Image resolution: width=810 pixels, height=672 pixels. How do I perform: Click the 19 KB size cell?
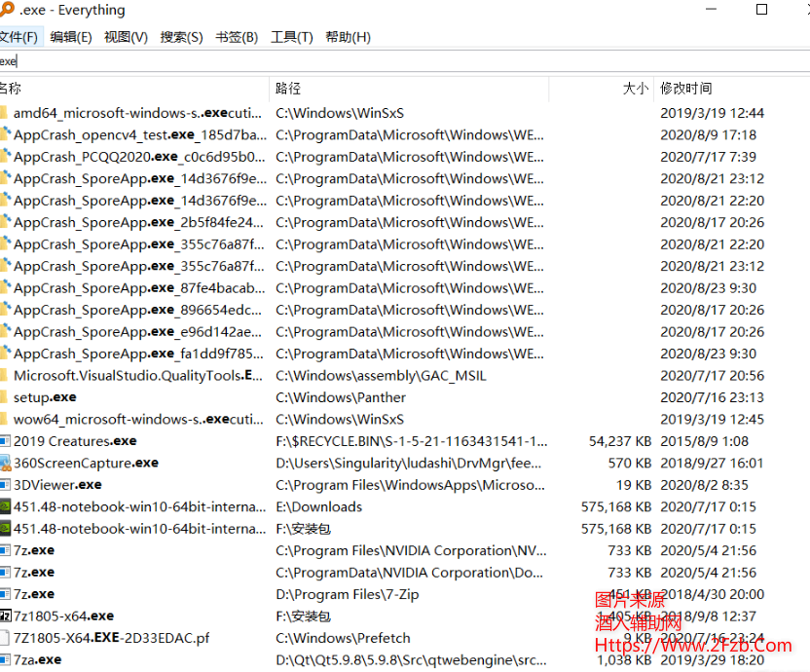coord(634,485)
